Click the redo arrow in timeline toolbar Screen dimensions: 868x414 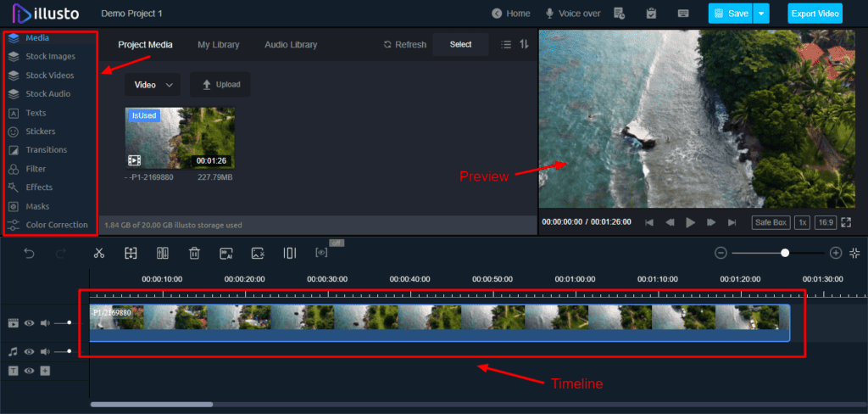coord(61,254)
